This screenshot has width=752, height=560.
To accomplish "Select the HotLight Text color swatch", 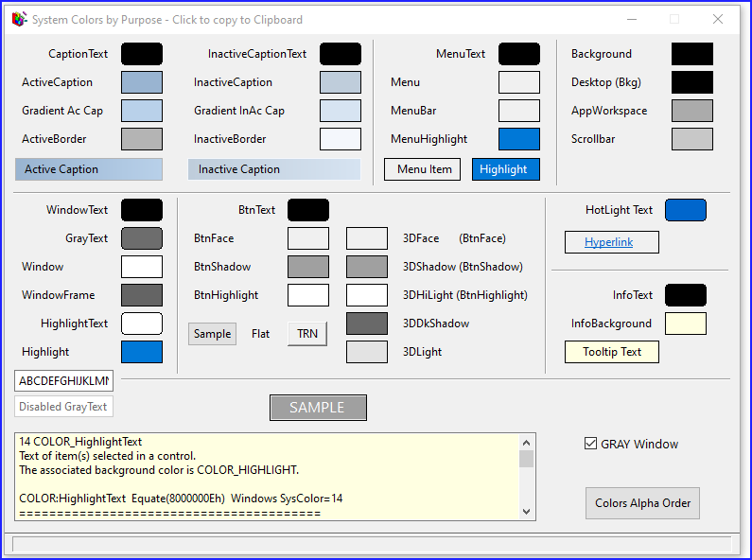I will pos(686,210).
